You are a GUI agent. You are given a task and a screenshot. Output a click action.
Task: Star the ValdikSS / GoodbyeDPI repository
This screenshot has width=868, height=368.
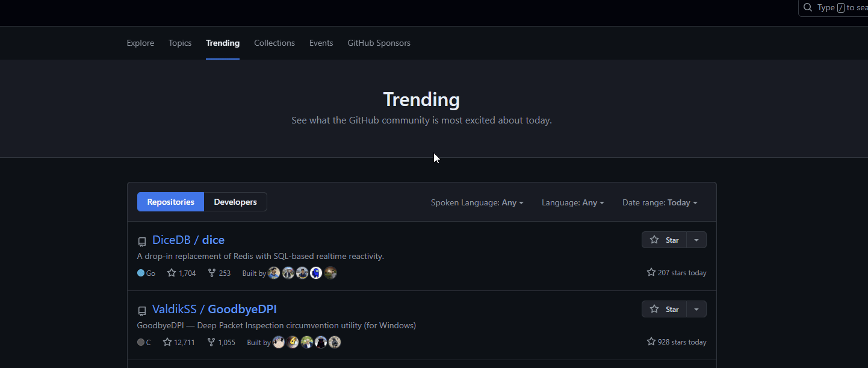point(664,309)
